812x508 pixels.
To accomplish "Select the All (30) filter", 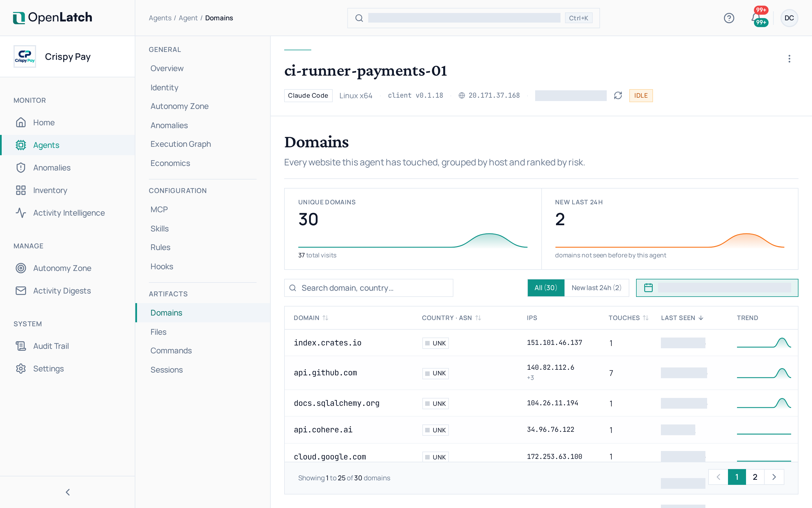I will (546, 288).
